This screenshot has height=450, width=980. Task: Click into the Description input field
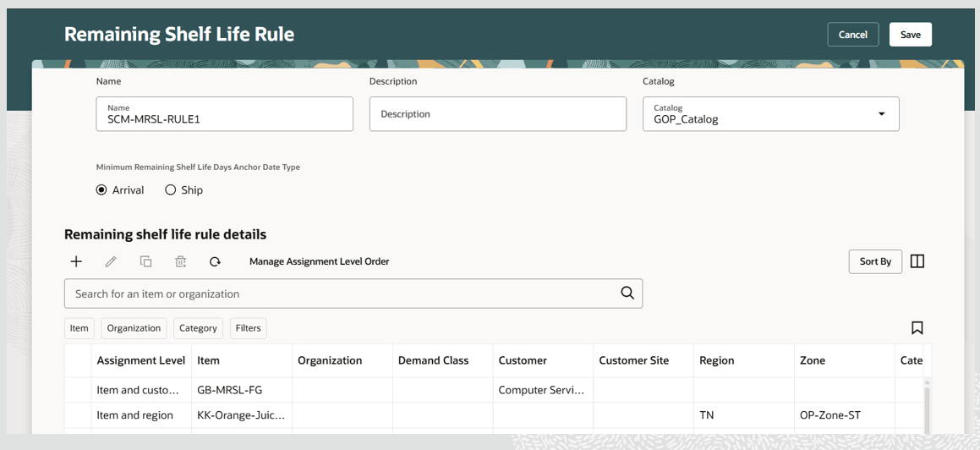pyautogui.click(x=497, y=113)
